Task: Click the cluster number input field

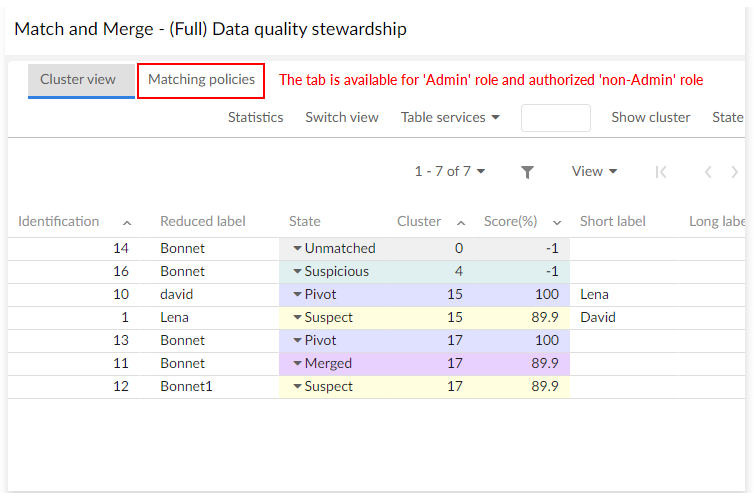Action: (x=556, y=117)
